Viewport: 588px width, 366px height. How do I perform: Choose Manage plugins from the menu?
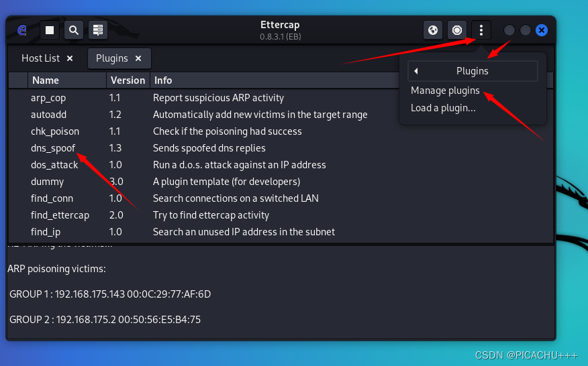(445, 90)
